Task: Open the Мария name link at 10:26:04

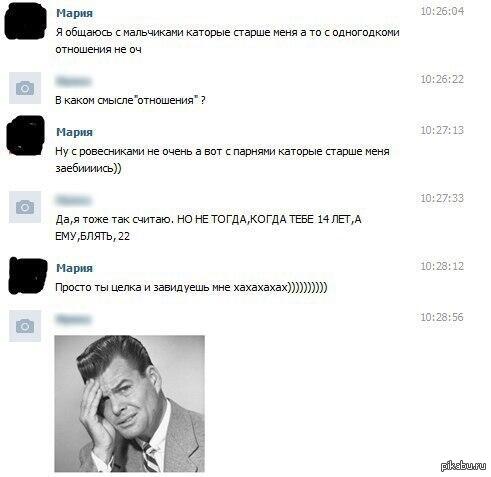Action: [x=74, y=13]
